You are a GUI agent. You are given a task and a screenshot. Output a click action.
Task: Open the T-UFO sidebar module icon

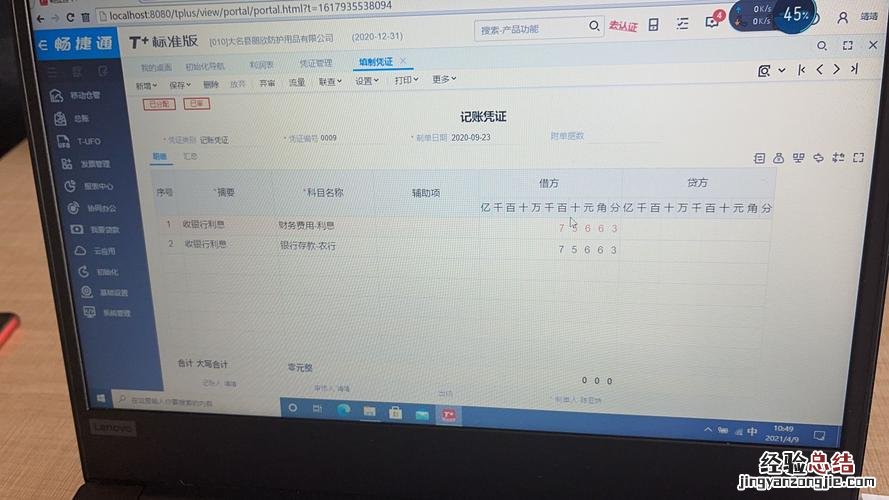coord(63,141)
